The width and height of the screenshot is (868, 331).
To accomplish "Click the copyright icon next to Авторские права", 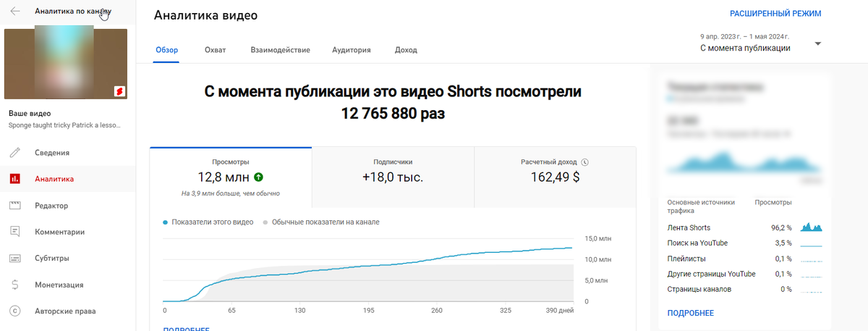I will pos(15,311).
